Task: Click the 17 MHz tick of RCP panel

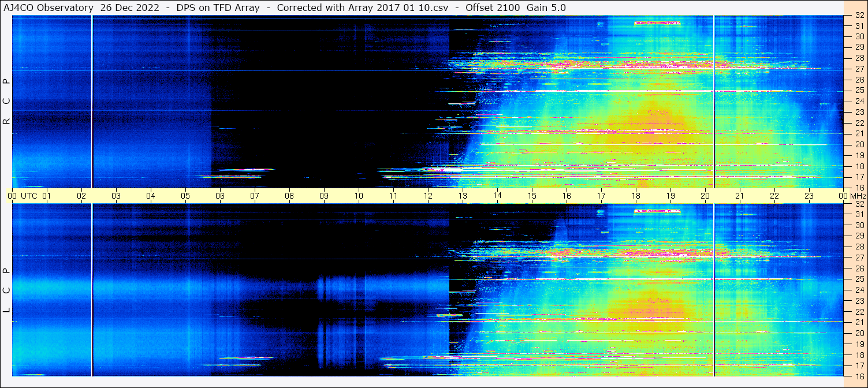Action: coord(859,176)
